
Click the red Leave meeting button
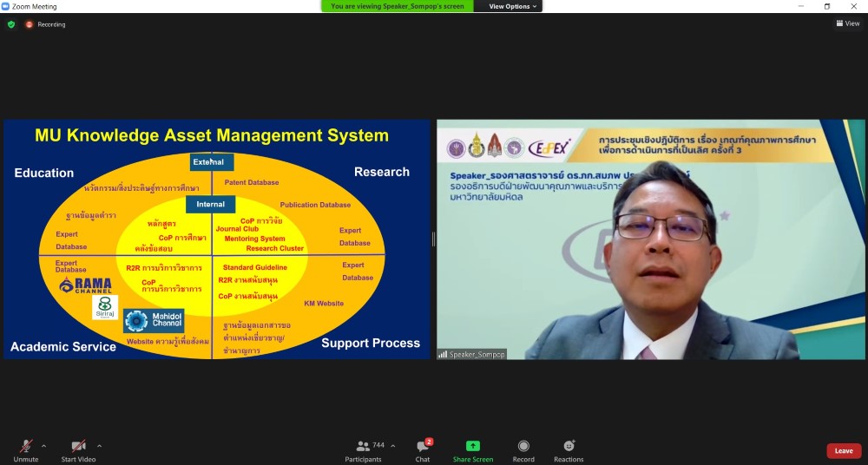pyautogui.click(x=844, y=451)
